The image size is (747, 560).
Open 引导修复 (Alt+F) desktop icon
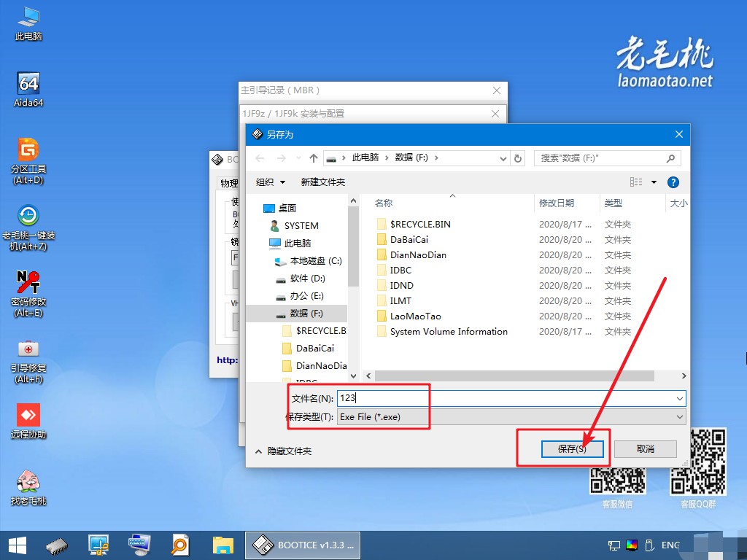[x=28, y=360]
